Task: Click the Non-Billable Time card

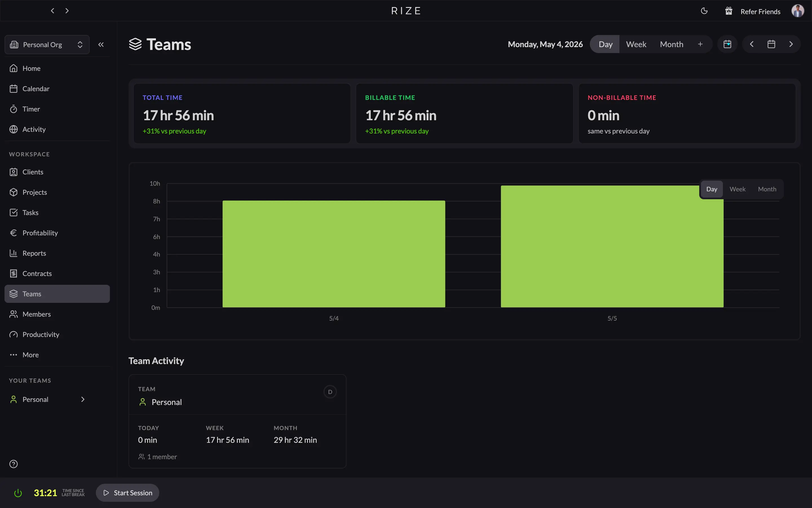Action: (687, 113)
